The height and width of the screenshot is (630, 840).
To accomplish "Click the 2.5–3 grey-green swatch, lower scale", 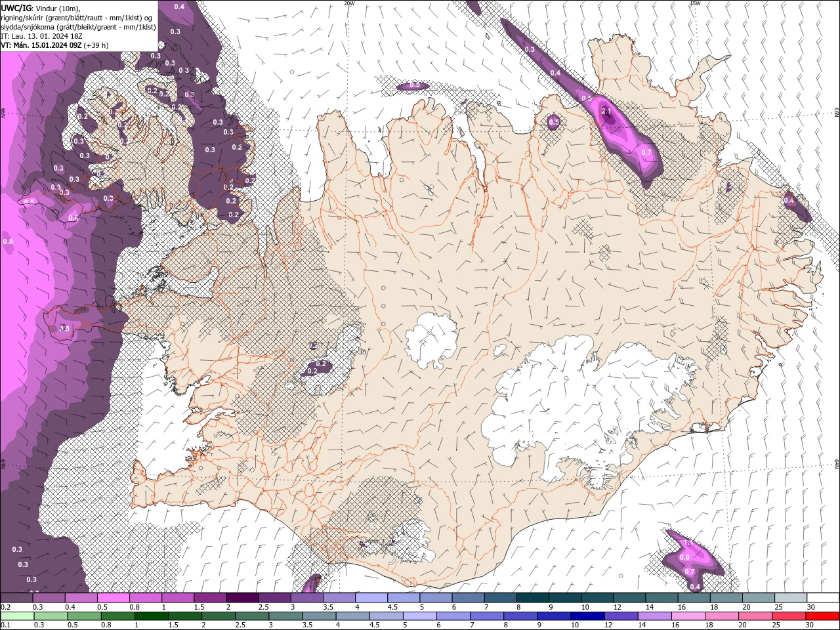I will (253, 616).
